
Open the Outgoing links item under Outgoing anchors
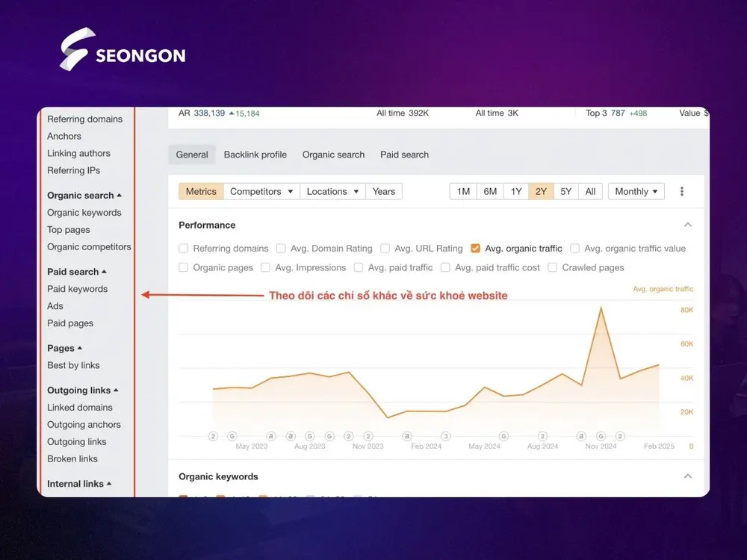tap(77, 442)
